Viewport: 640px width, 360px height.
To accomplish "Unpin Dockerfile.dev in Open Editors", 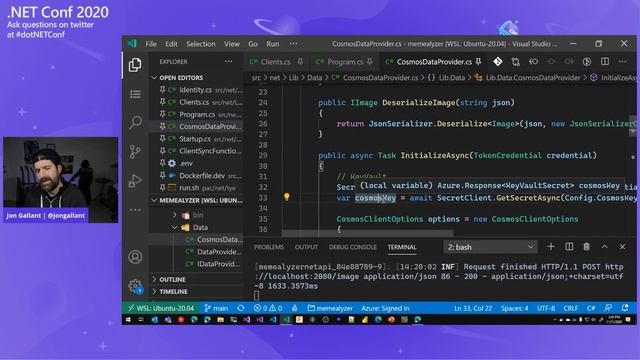I will (162, 175).
